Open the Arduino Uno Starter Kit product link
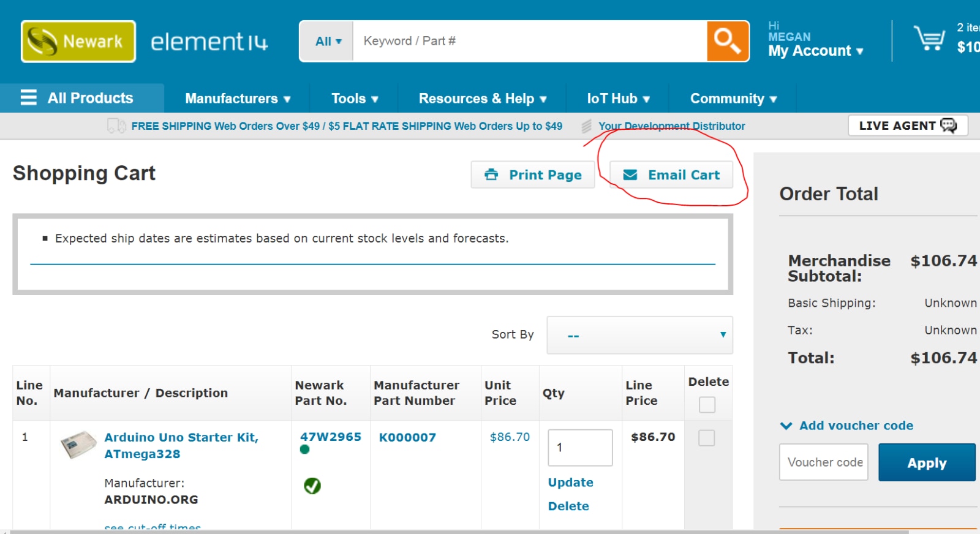This screenshot has height=534, width=980. pyautogui.click(x=181, y=446)
